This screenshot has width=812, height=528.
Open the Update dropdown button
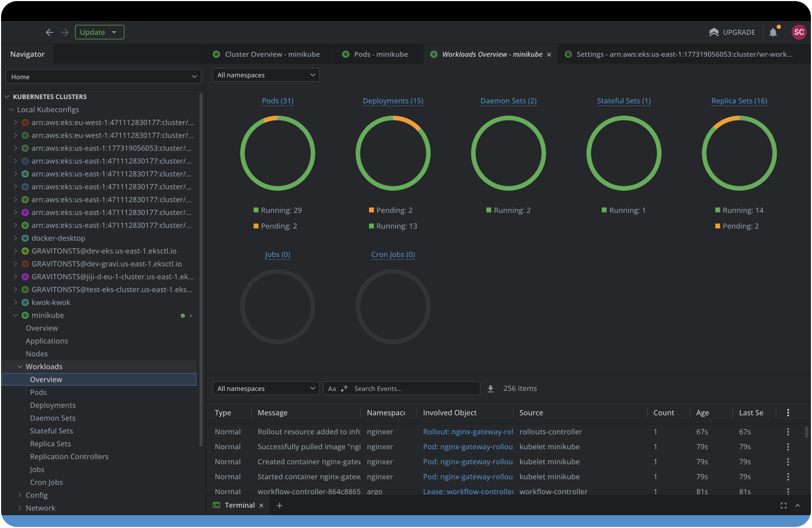[100, 32]
